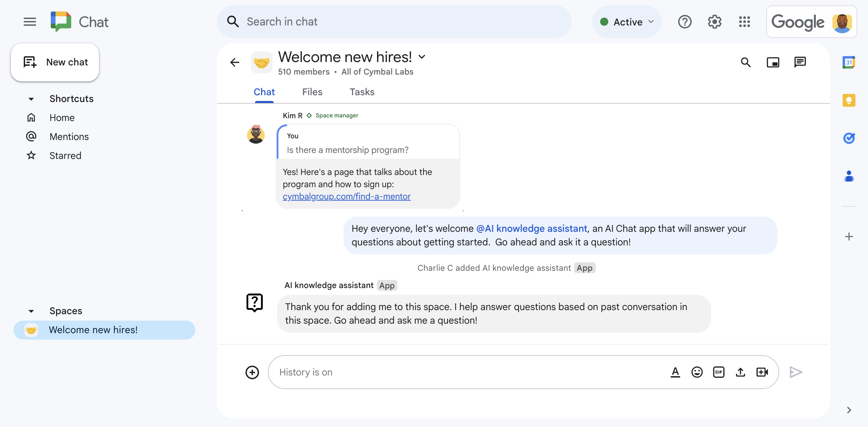Switch to the Files tab
Image resolution: width=868 pixels, height=427 pixels.
pyautogui.click(x=312, y=92)
